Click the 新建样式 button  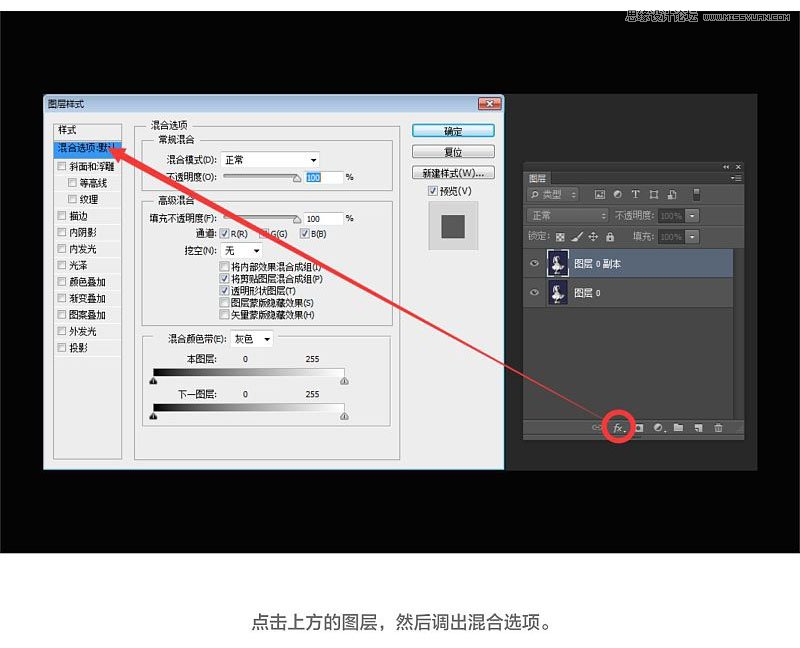(453, 173)
